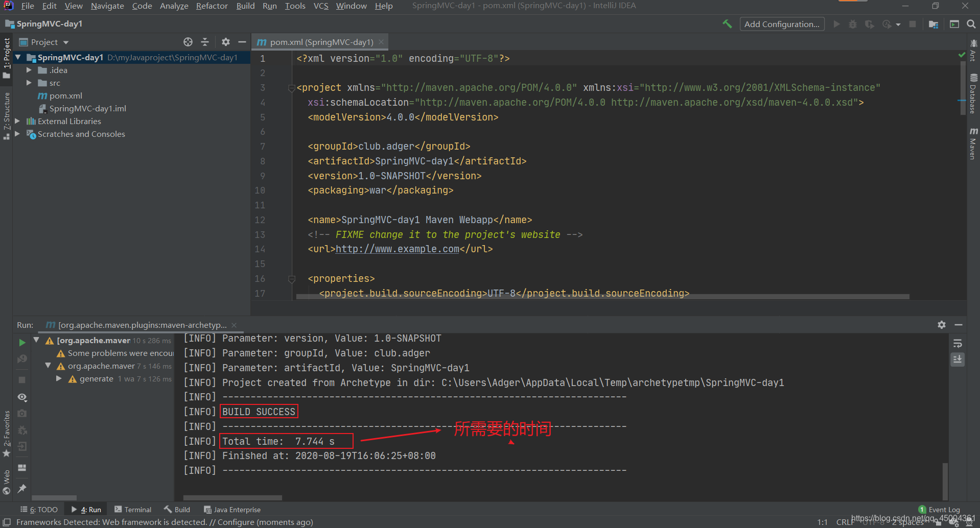Toggle the eye view icon in Run panel
Screen dimensions: 980x528
coord(22,397)
